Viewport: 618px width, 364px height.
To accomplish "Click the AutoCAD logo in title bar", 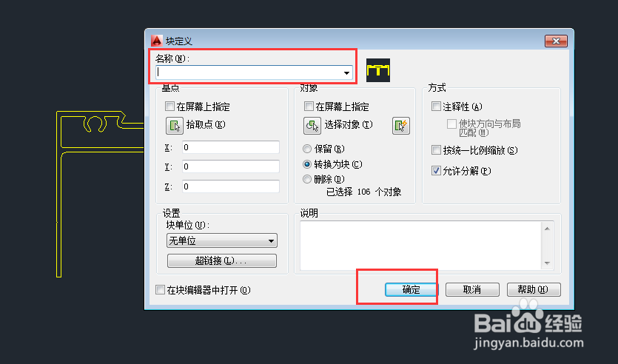I will [157, 41].
